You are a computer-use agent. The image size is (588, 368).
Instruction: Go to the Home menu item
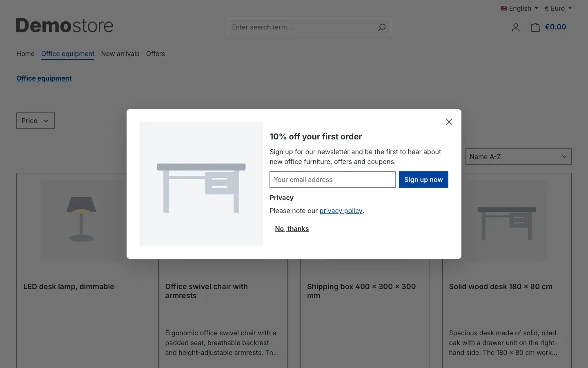tap(25, 54)
